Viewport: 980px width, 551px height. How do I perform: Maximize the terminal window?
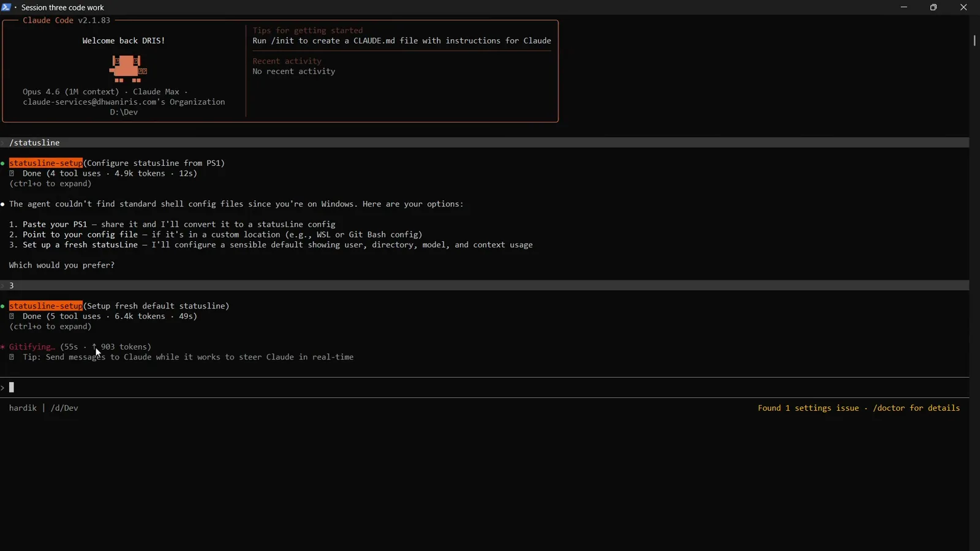[x=933, y=7]
